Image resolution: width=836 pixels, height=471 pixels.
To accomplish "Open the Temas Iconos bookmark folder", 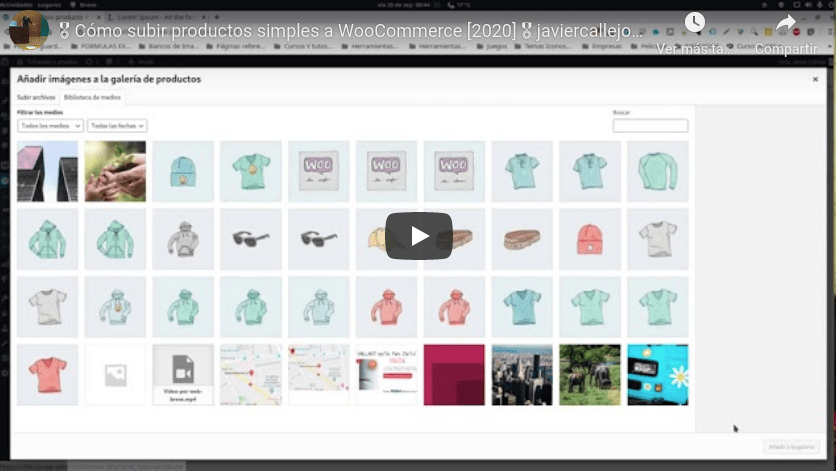I will click(x=544, y=46).
